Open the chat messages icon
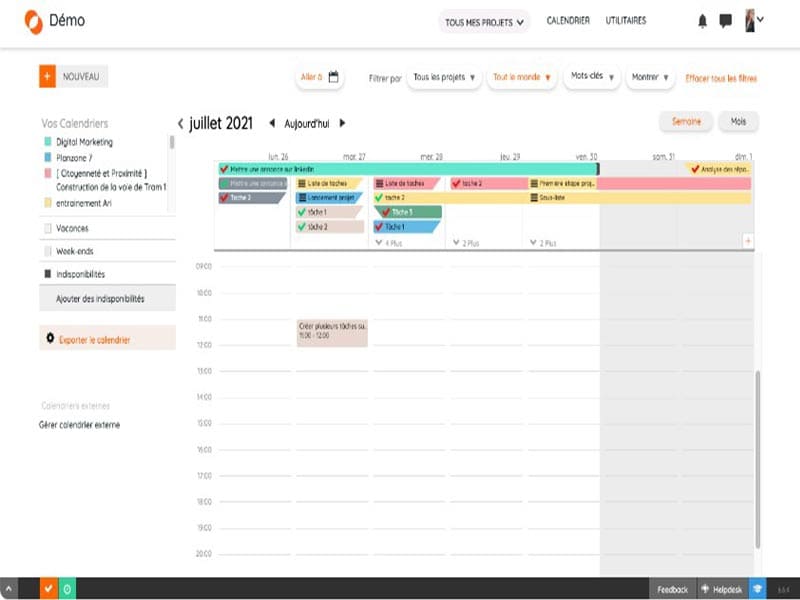 [x=725, y=21]
